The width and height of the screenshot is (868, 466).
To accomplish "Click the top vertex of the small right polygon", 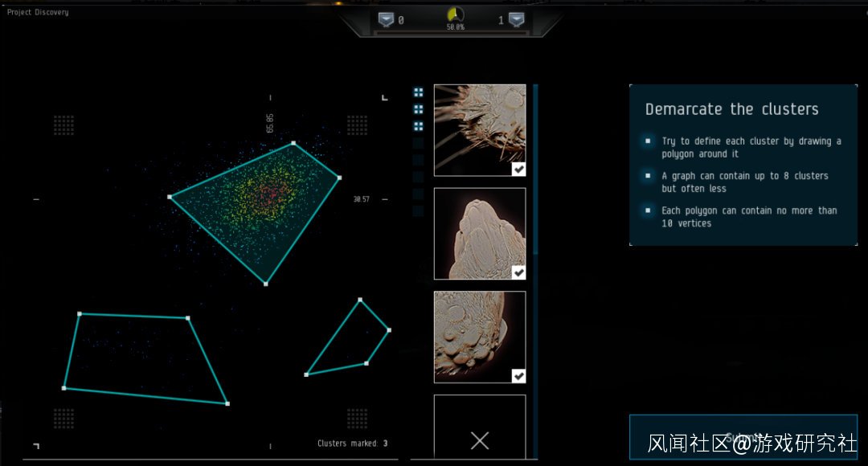I will pos(360,300).
